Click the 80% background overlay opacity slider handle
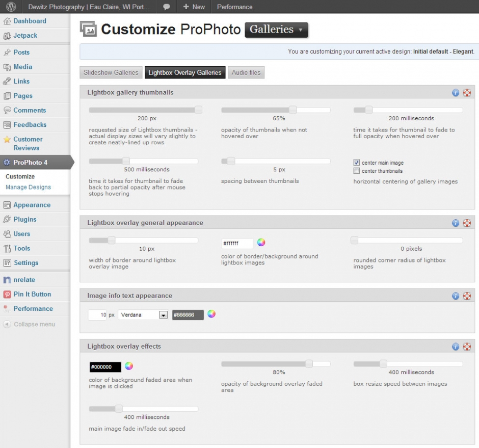Viewport: 479px width, 448px height. tap(309, 364)
